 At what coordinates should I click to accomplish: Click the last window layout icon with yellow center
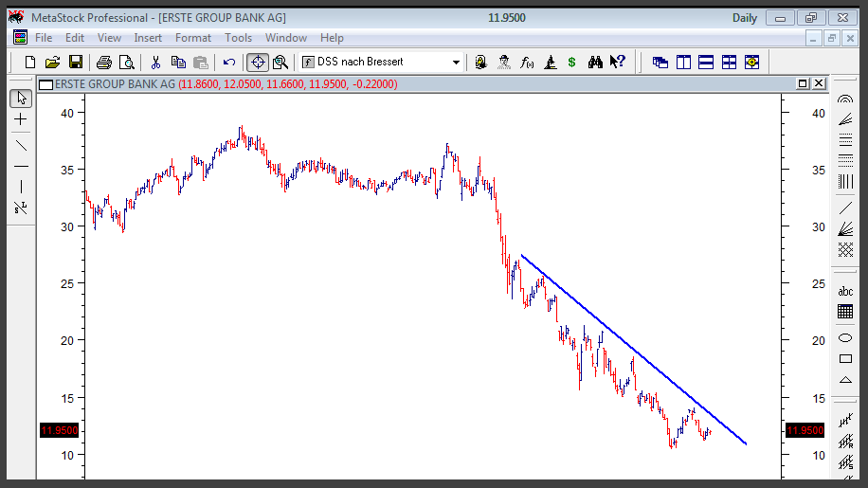pyautogui.click(x=751, y=62)
